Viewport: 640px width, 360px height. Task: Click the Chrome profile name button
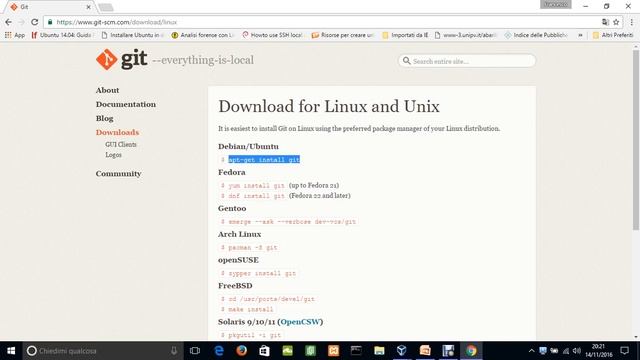click(556, 4)
